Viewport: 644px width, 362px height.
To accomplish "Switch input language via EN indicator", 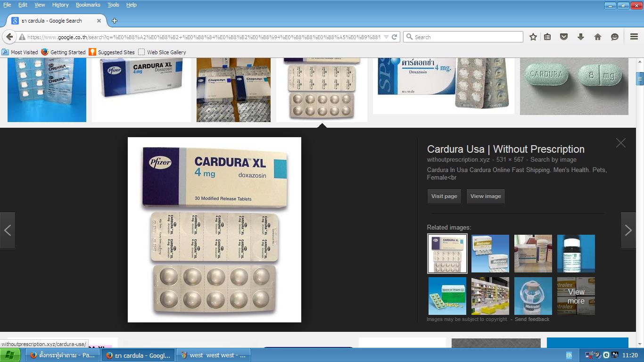I will (569, 355).
